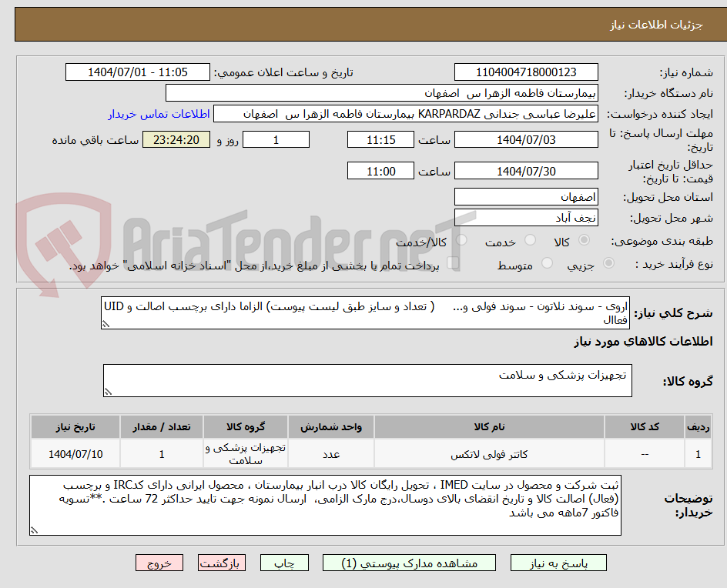Choose کالا/خدمت classification option

click(461, 239)
